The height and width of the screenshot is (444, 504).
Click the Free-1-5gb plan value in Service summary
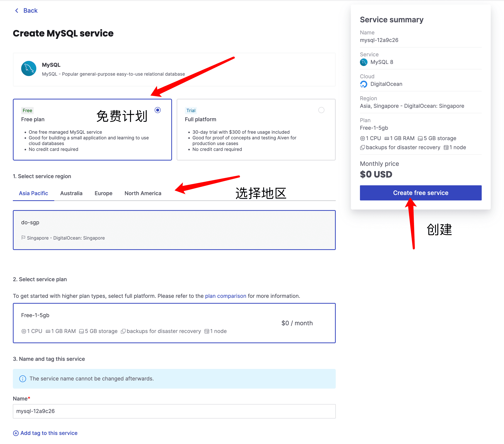point(374,128)
